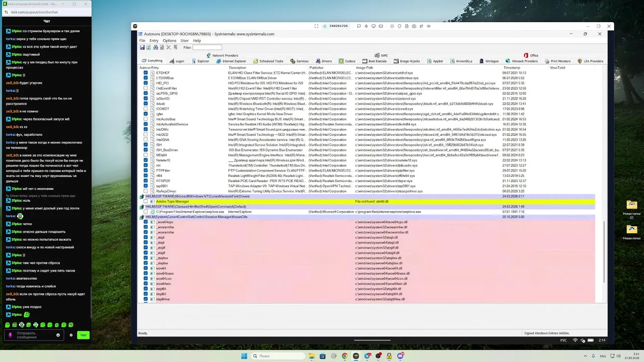Toggle checkbox for _wow64cpu KnownDLL entry
The image size is (644, 362).
(x=146, y=222)
